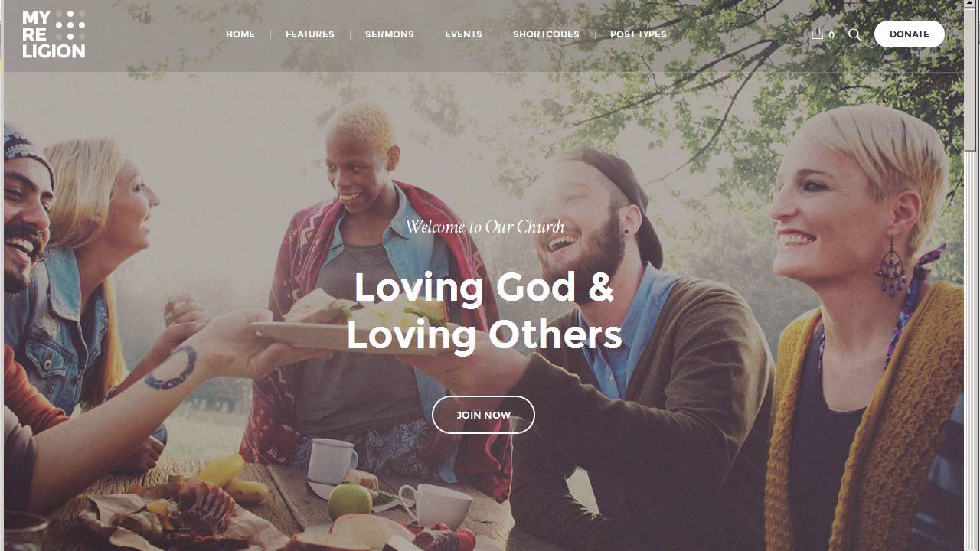Open the magnifying glass search icon
This screenshot has height=551, width=980.
[x=854, y=34]
